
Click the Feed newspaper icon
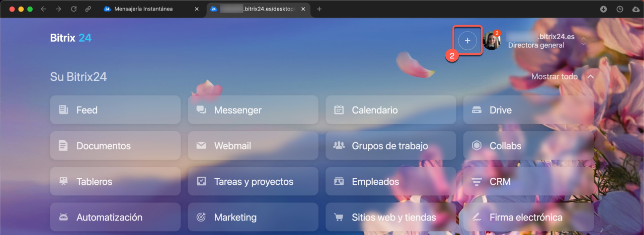coord(63,110)
